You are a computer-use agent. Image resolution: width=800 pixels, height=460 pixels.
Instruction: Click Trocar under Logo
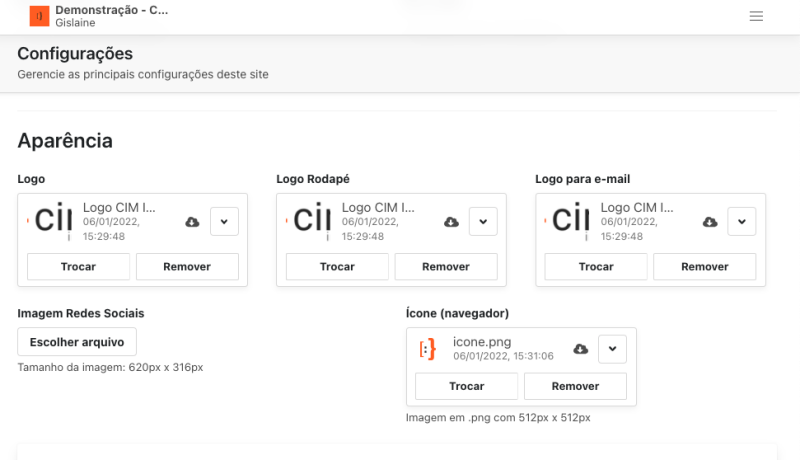[x=78, y=267]
